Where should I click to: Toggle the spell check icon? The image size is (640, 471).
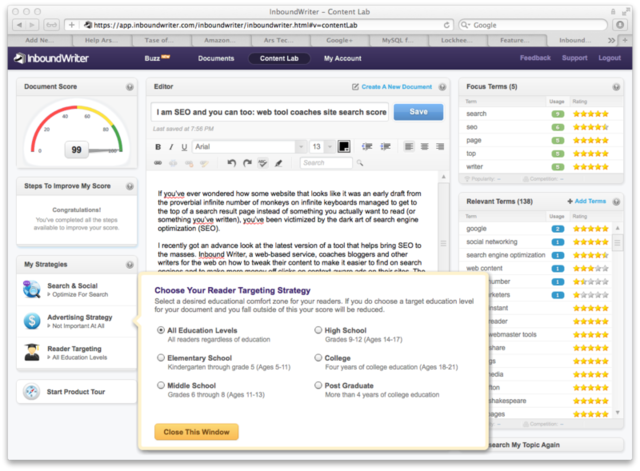pos(263,163)
